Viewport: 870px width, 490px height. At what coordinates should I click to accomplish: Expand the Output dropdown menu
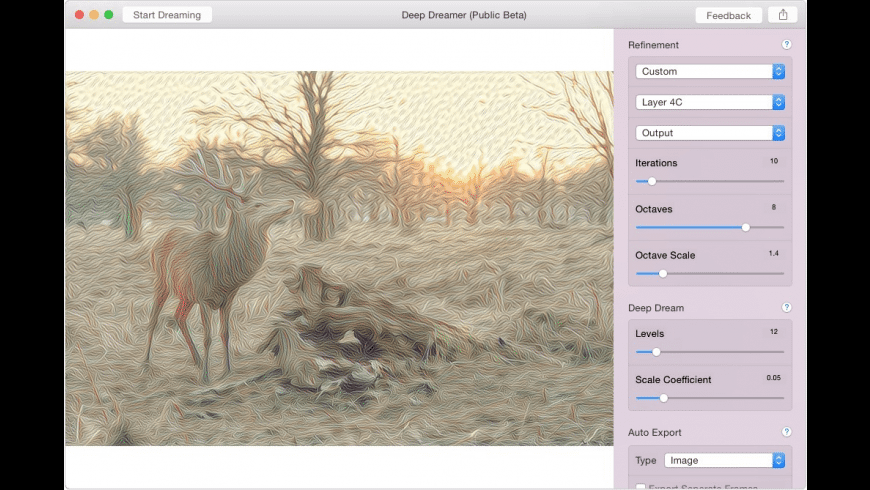[x=710, y=133]
